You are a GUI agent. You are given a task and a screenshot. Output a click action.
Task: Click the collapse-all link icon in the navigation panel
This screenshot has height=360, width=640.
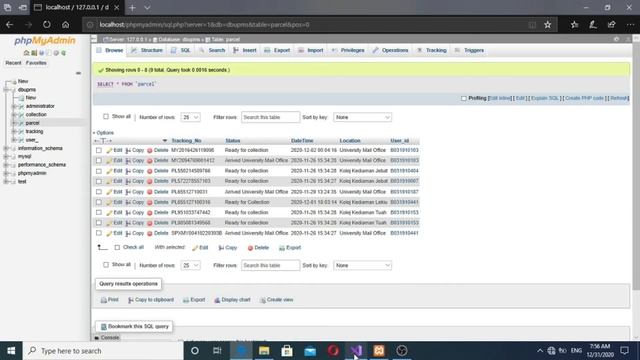coord(78,73)
